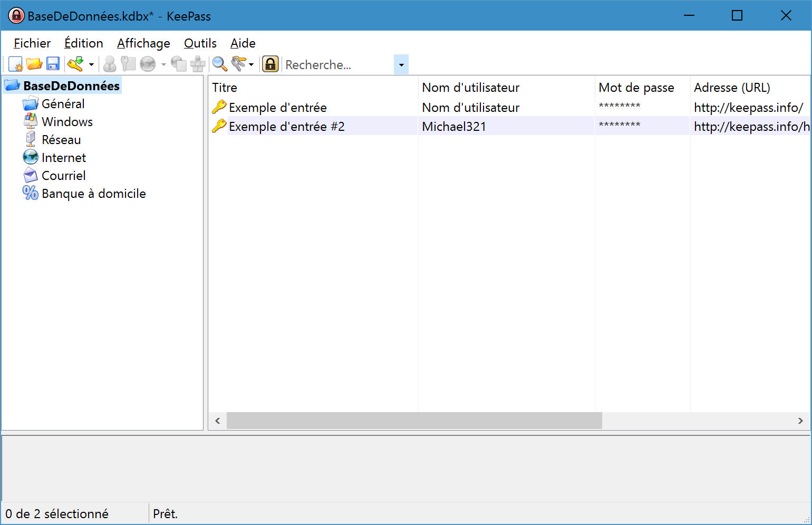Focus the Recherche quick search field
812x525 pixels.
click(x=339, y=64)
